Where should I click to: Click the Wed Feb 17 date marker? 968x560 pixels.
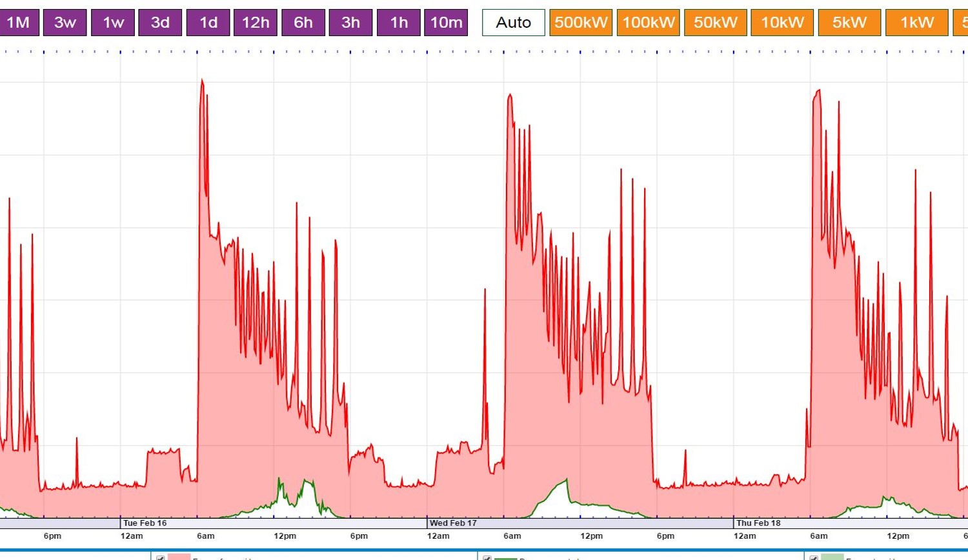tap(453, 523)
